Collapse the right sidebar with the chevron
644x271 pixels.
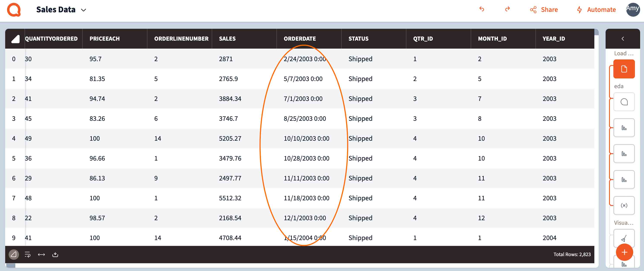623,38
